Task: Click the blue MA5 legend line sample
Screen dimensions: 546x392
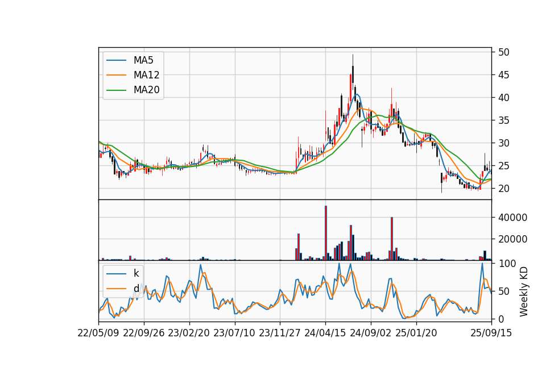Action: point(116,60)
